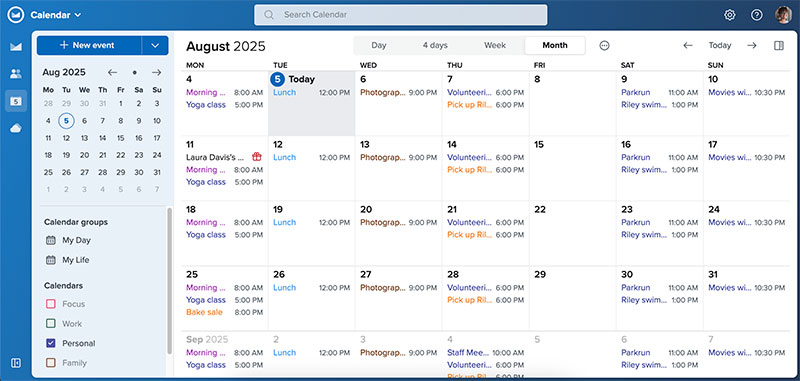Create a New event

pyautogui.click(x=89, y=45)
